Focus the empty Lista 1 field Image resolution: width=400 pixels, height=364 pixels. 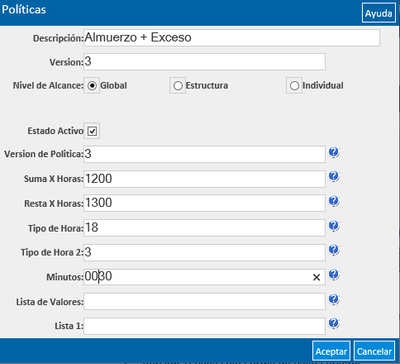[204, 326]
